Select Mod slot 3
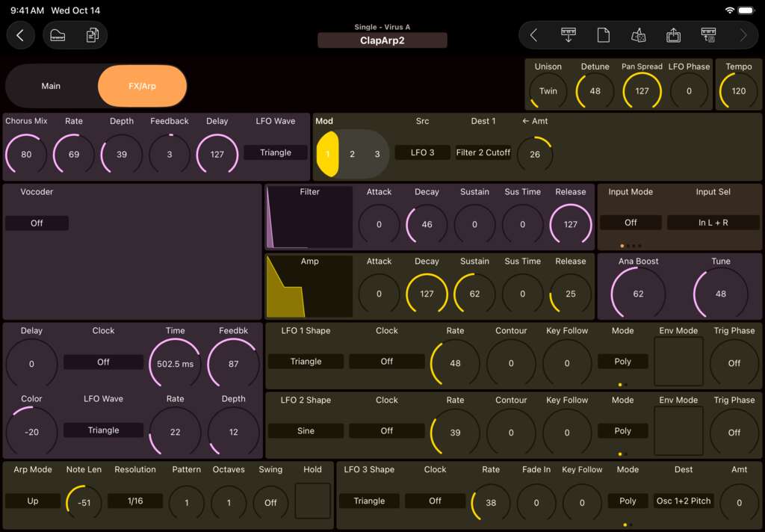Viewport: 765px width, 532px height. click(x=377, y=154)
